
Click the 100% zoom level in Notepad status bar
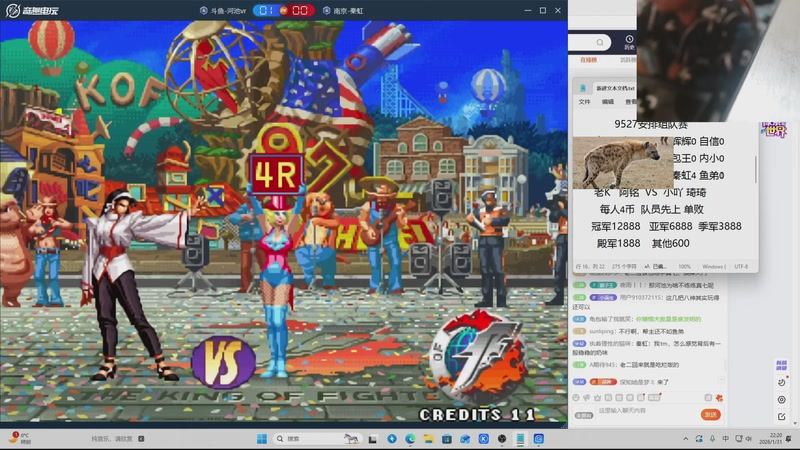pyautogui.click(x=684, y=267)
